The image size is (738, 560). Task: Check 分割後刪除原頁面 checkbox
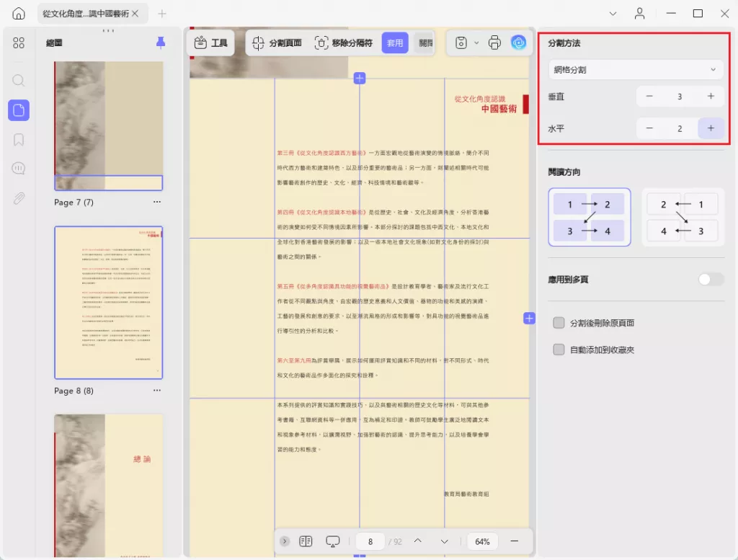(x=559, y=323)
